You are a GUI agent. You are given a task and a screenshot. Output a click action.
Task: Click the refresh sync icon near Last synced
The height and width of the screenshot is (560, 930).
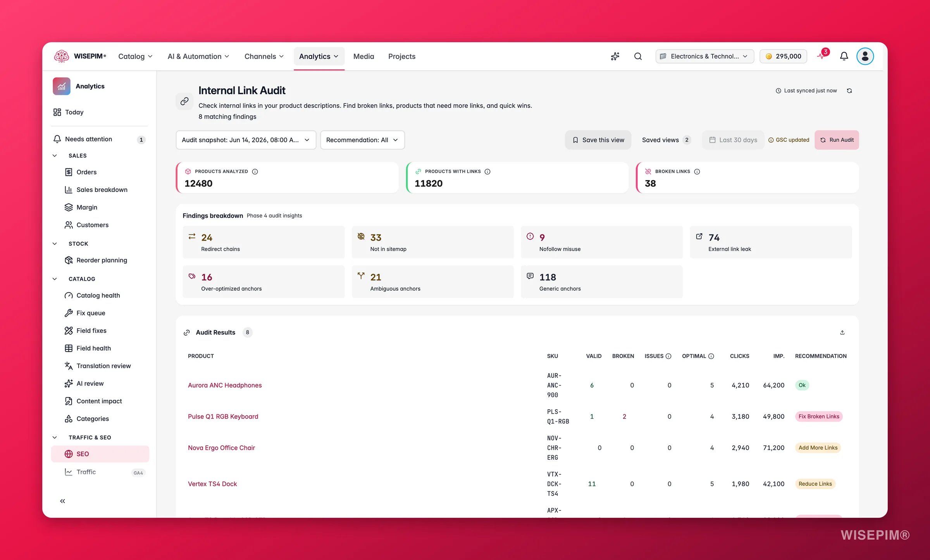coord(849,91)
